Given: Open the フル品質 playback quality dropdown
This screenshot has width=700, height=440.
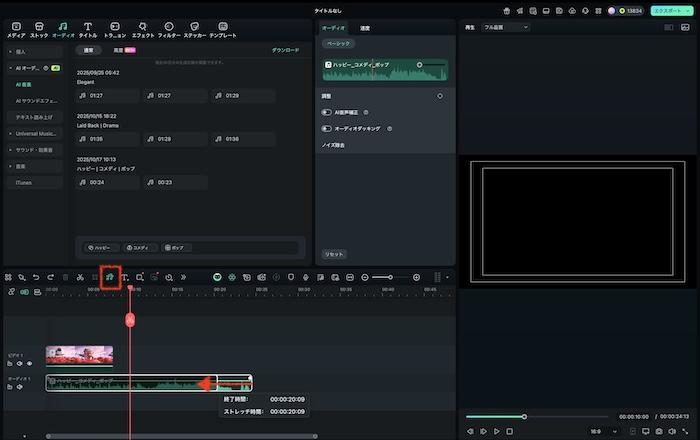Looking at the screenshot, I should (x=505, y=28).
